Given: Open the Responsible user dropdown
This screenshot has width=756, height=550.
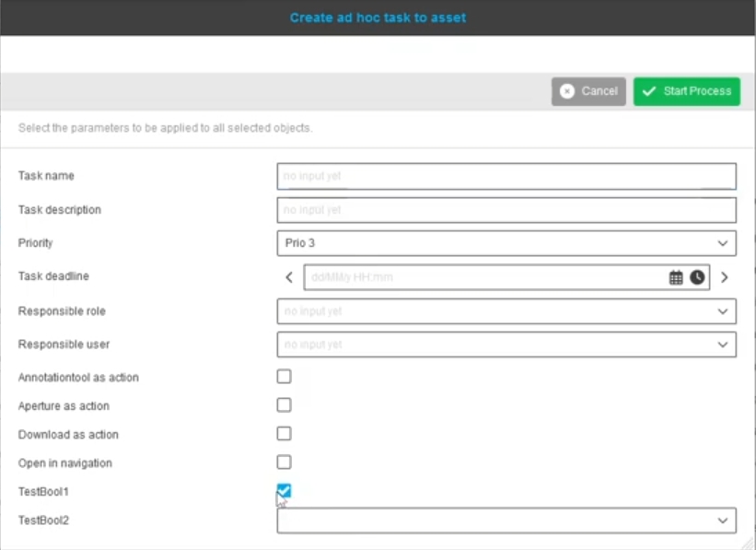Looking at the screenshot, I should pos(506,345).
